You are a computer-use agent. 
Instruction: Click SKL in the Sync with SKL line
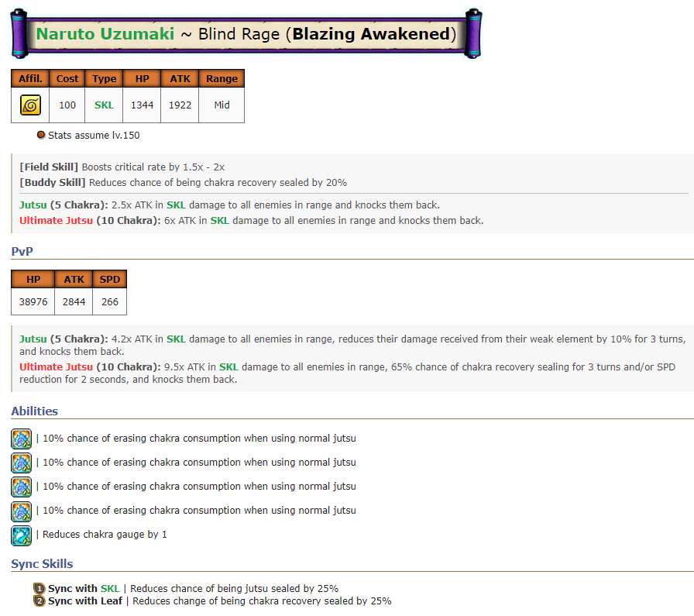(110, 589)
